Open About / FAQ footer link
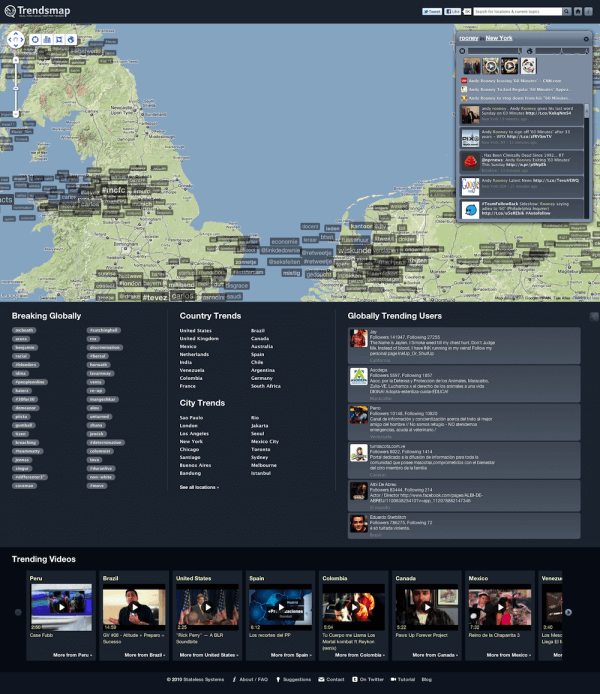Screen dimensions: 600x694 click(x=250, y=679)
